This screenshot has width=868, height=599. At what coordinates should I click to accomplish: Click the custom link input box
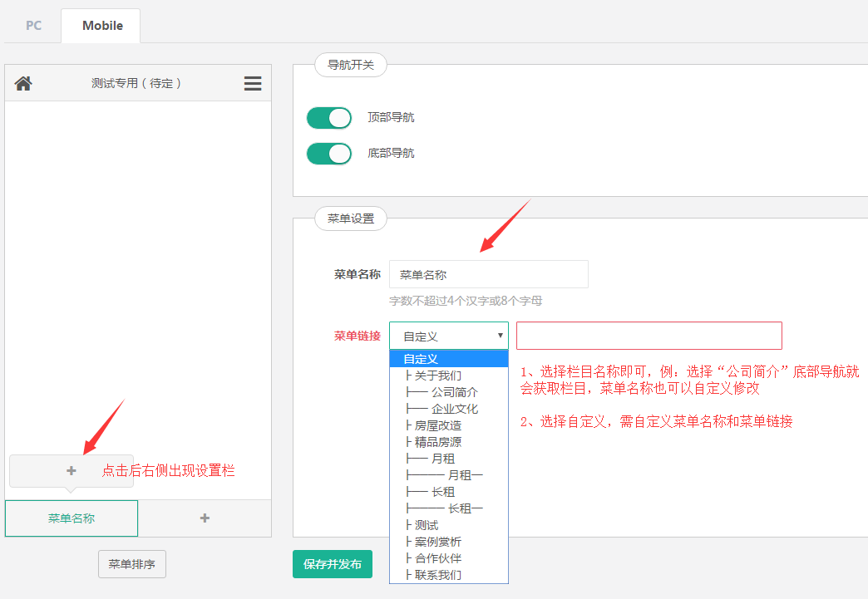point(649,336)
